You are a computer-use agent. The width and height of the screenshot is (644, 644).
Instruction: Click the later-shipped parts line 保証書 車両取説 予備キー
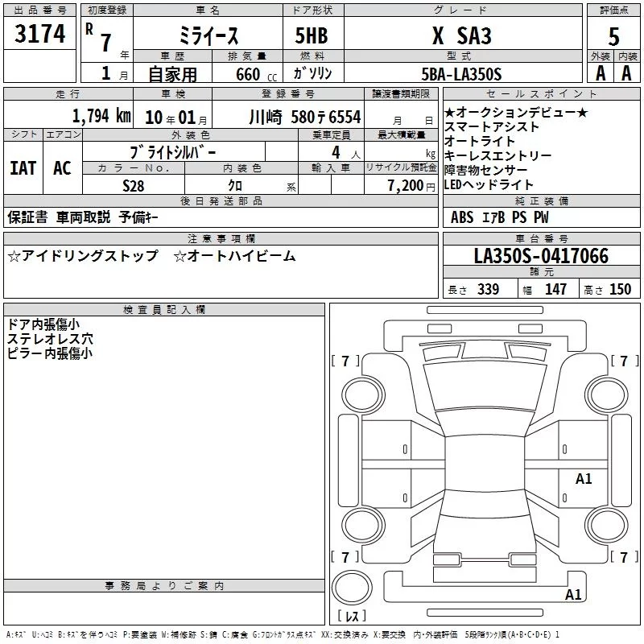coord(83,217)
